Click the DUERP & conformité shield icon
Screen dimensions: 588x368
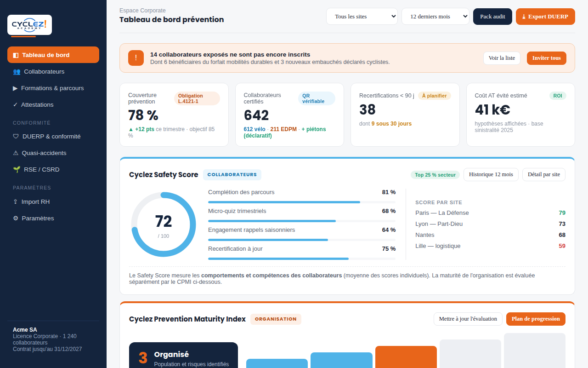coord(16,137)
